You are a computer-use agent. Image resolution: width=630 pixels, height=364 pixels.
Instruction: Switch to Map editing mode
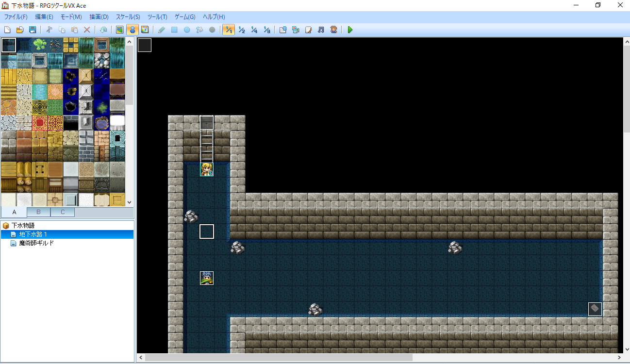(x=120, y=30)
